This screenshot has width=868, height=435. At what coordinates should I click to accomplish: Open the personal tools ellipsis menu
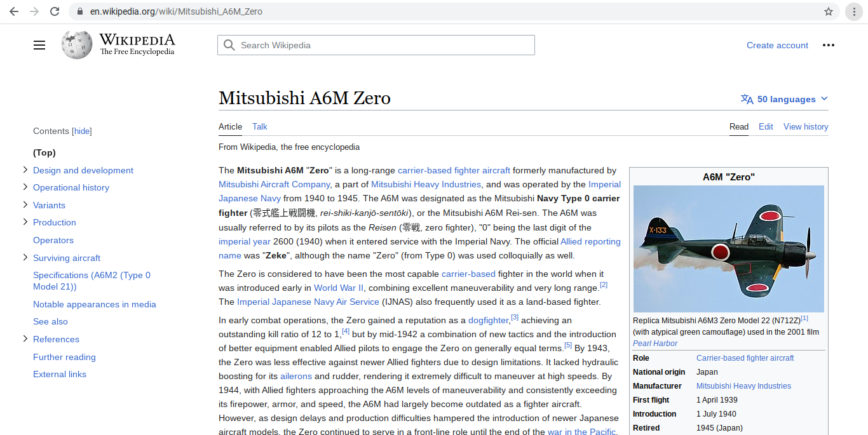[x=829, y=45]
